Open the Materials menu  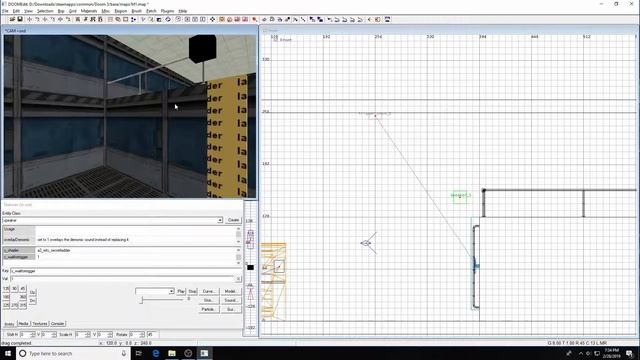89,11
